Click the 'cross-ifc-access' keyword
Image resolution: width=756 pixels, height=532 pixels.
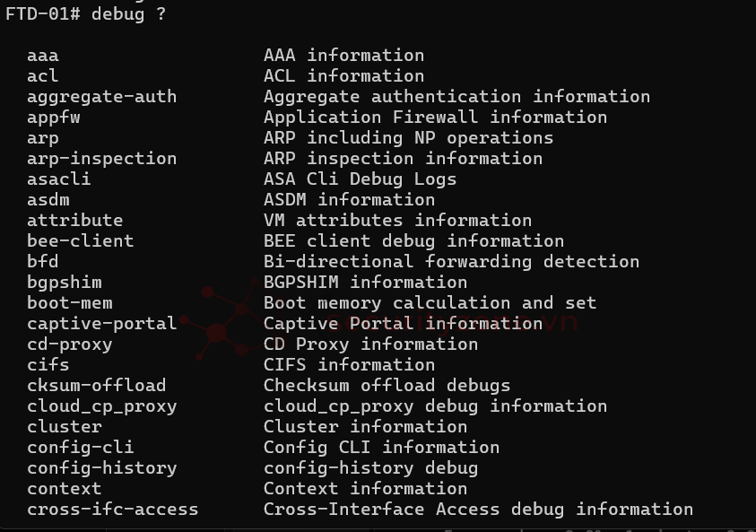(112, 510)
